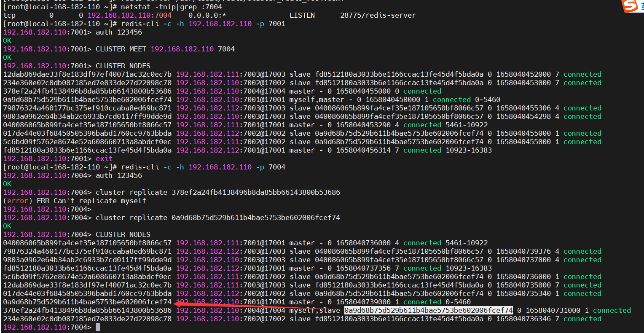Click the OK response after CLUSTER MEET
The height and width of the screenshot is (333, 644).
pos(7,57)
